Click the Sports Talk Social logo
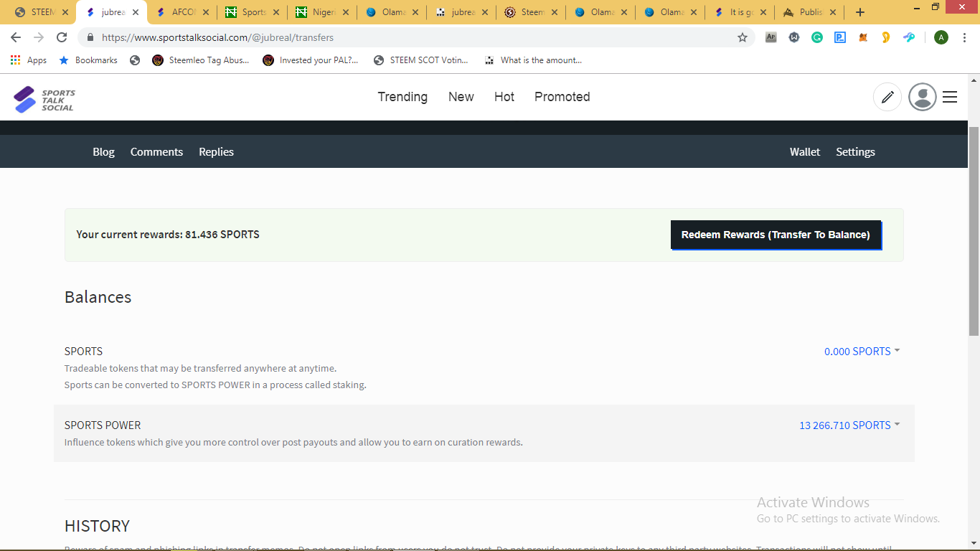Image resolution: width=980 pixels, height=551 pixels. (44, 99)
